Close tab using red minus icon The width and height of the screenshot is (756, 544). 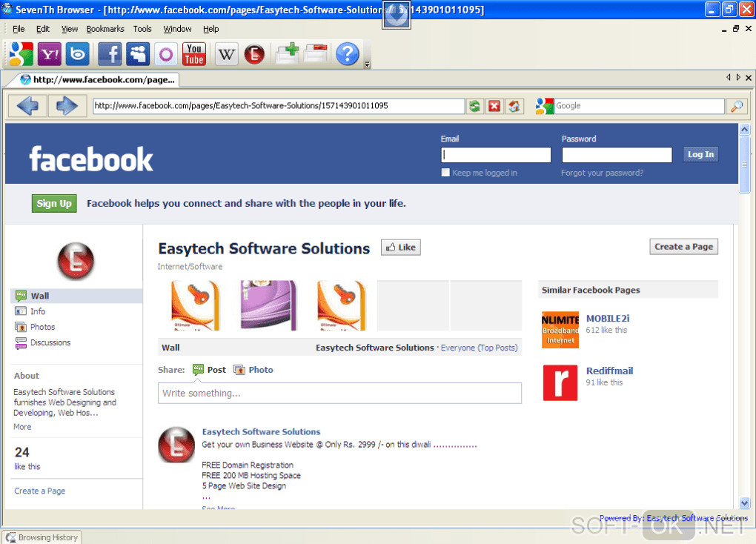pos(316,53)
